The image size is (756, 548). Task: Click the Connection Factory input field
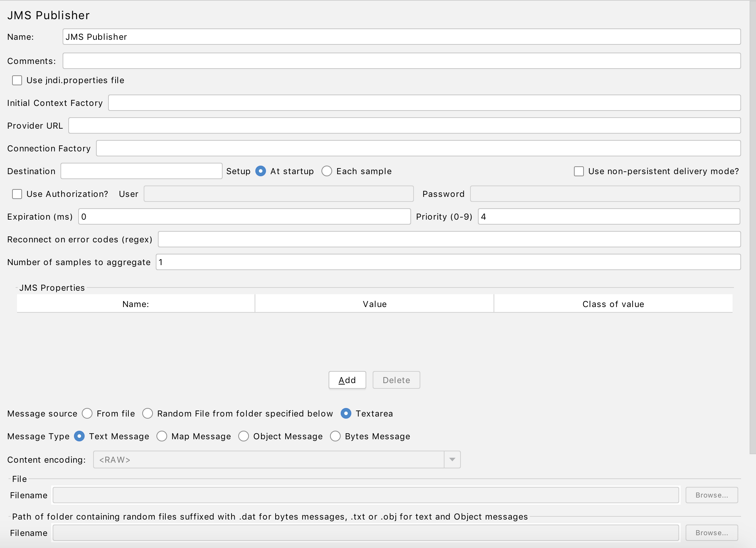pyautogui.click(x=418, y=149)
